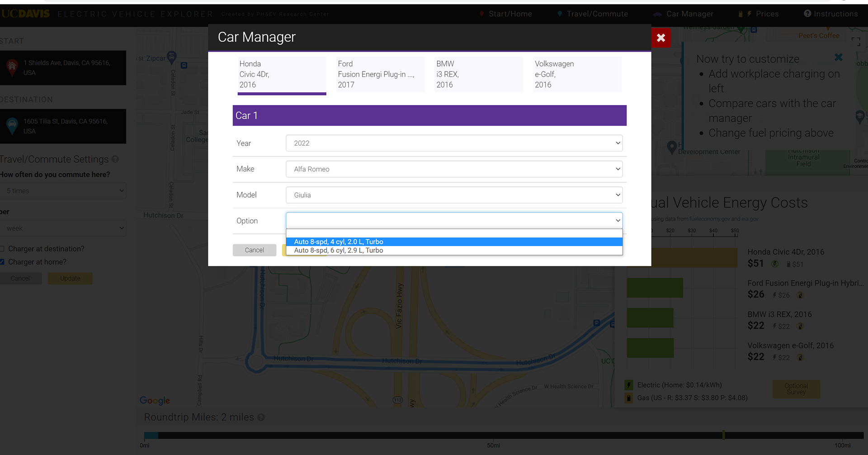Switch to Volkswagen e-Golf 2016 tab
This screenshot has height=455, width=868.
[577, 75]
